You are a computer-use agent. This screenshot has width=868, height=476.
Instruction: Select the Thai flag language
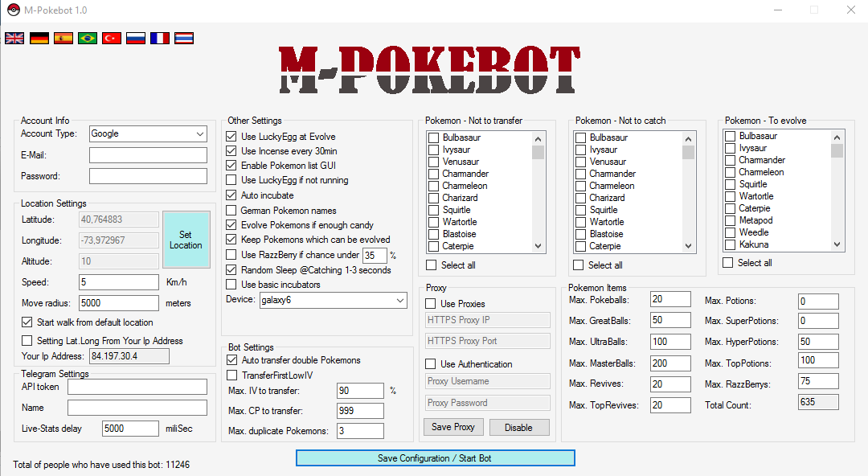[x=184, y=39]
